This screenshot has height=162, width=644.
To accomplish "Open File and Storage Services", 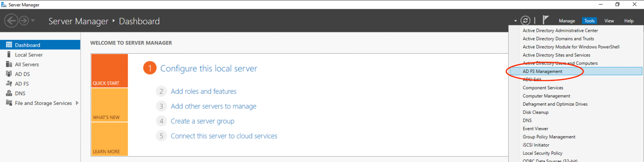I will pos(43,103).
